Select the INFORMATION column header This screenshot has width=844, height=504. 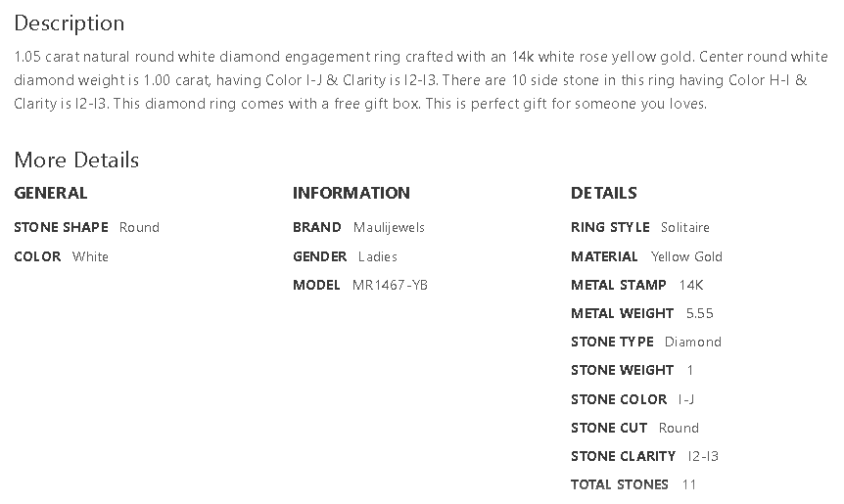pos(351,193)
